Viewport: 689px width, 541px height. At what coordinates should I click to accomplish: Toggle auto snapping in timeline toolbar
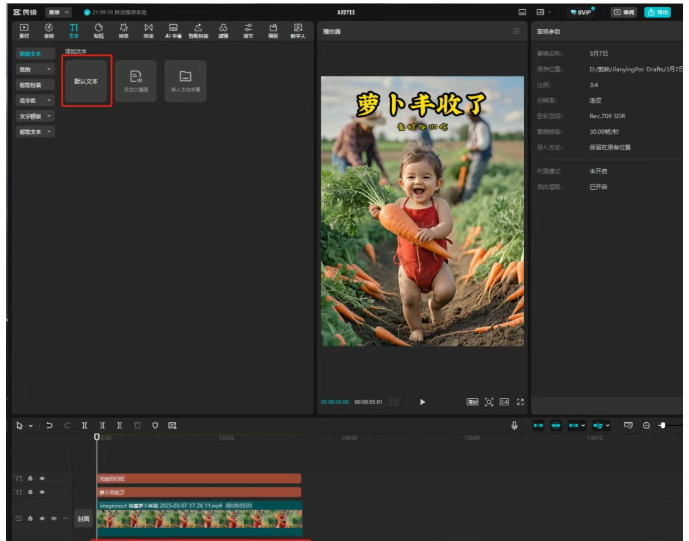[x=556, y=425]
